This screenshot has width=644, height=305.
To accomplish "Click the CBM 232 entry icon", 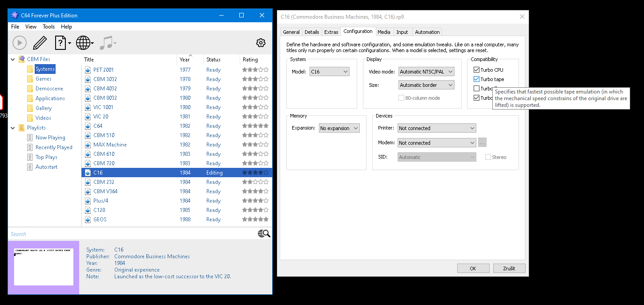I will 88,182.
